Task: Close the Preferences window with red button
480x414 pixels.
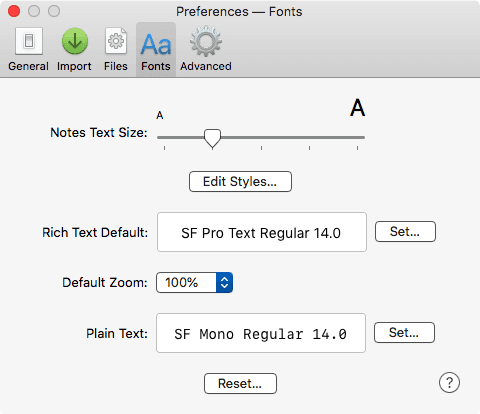Action: pos(14,11)
